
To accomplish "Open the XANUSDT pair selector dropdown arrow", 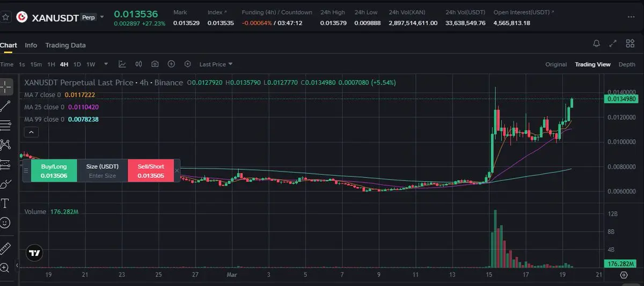I will click(x=102, y=17).
